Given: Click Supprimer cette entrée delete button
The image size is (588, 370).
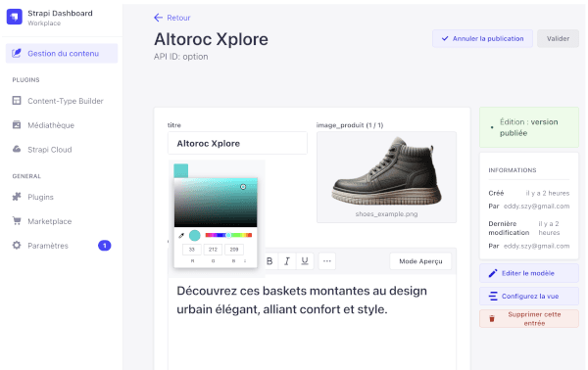Looking at the screenshot, I should pyautogui.click(x=529, y=319).
